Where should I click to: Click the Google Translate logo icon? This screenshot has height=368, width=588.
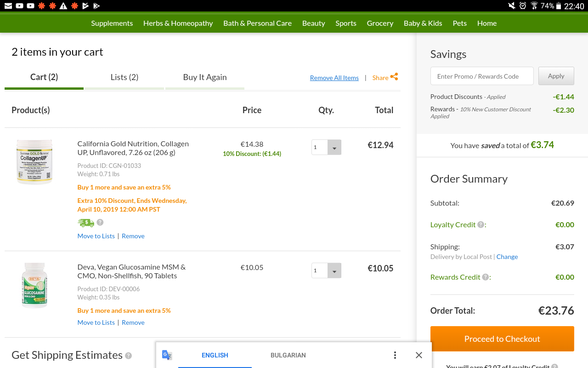[x=167, y=355]
